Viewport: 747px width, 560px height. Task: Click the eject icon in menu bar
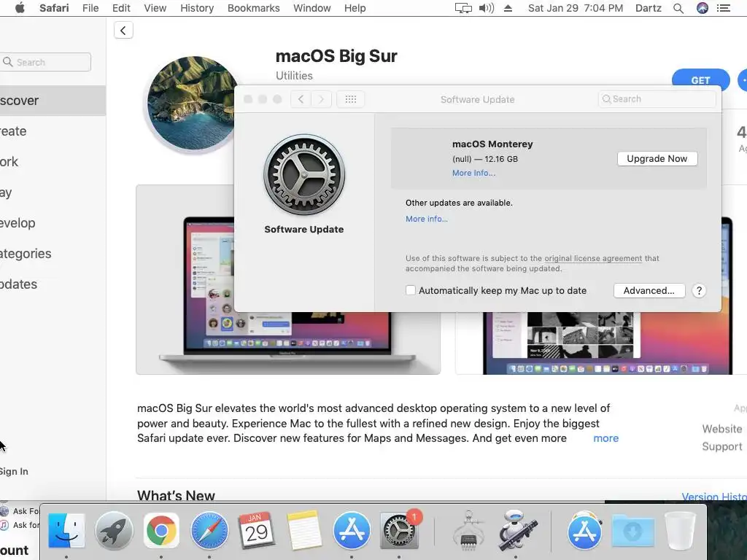pos(508,8)
